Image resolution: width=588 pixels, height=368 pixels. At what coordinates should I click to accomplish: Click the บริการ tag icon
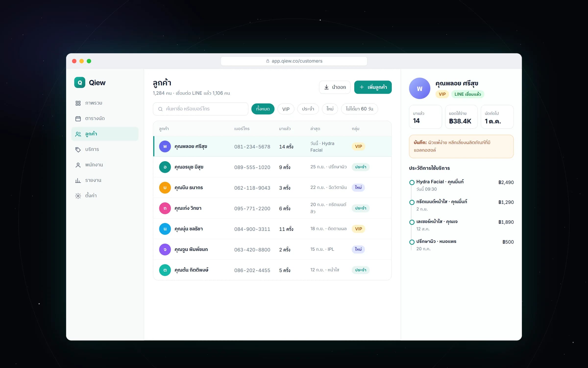tap(78, 149)
